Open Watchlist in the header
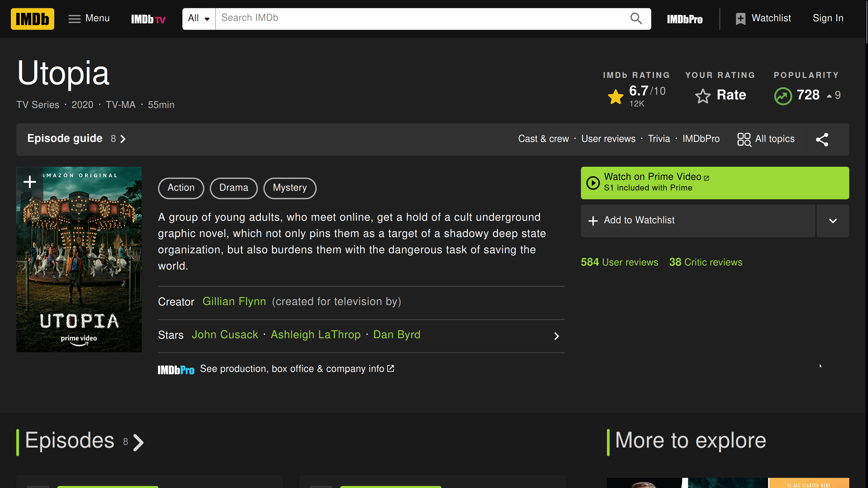Viewport: 868px width, 488px height. point(763,19)
